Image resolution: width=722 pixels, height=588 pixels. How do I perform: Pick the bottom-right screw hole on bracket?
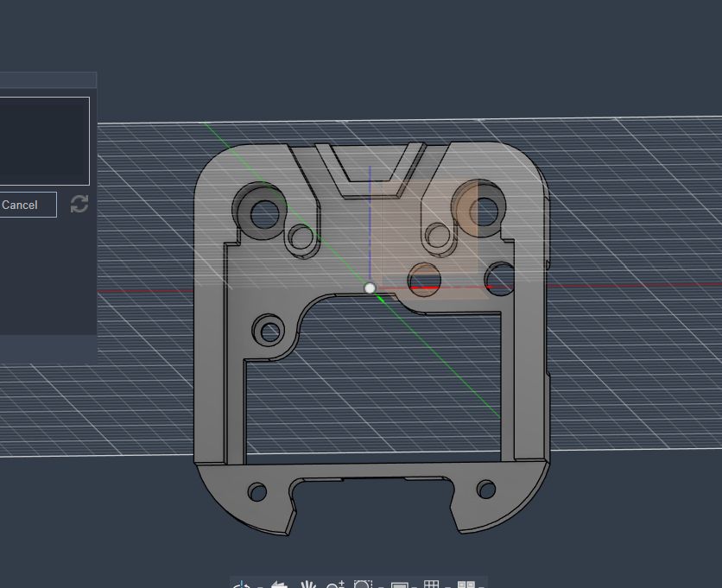point(486,489)
